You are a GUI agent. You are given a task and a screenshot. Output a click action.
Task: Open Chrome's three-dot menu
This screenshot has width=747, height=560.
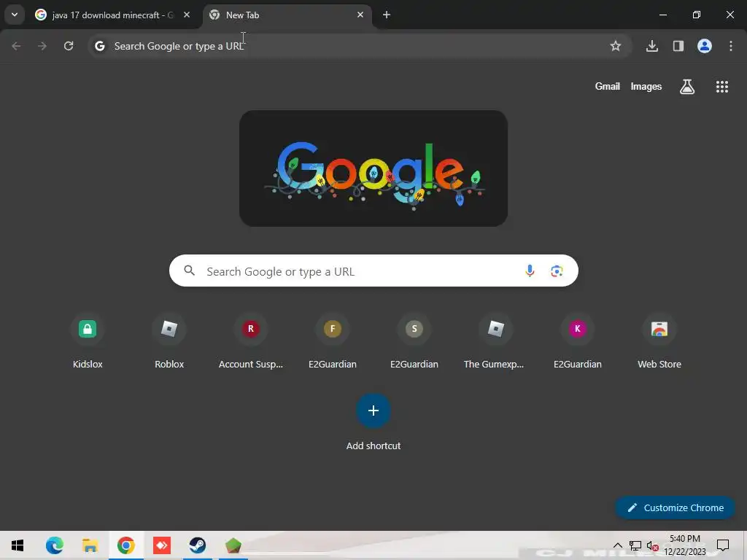pos(731,46)
